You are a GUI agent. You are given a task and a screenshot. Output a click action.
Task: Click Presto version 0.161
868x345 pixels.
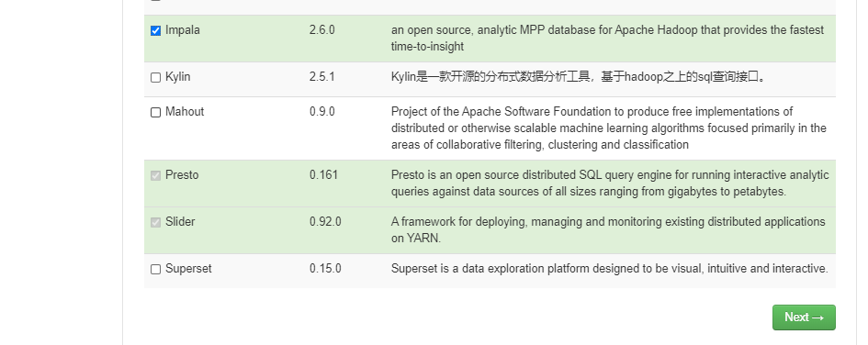tap(324, 175)
